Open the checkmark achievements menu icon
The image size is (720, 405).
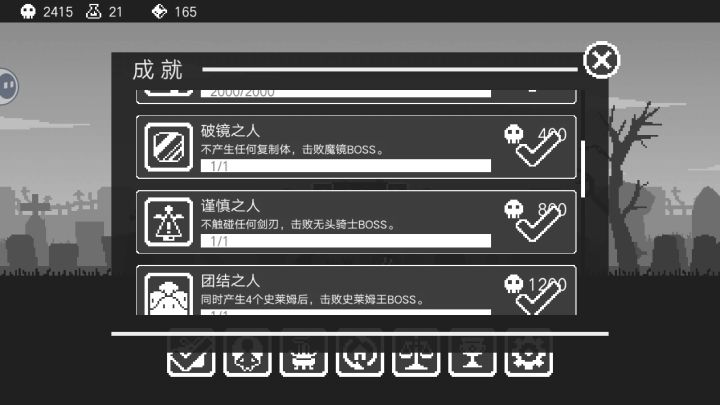click(x=191, y=354)
